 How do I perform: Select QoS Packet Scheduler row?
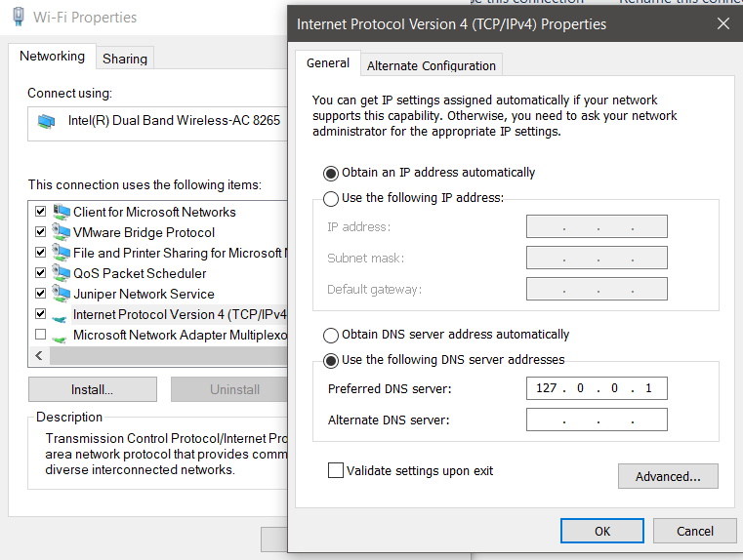pyautogui.click(x=158, y=273)
